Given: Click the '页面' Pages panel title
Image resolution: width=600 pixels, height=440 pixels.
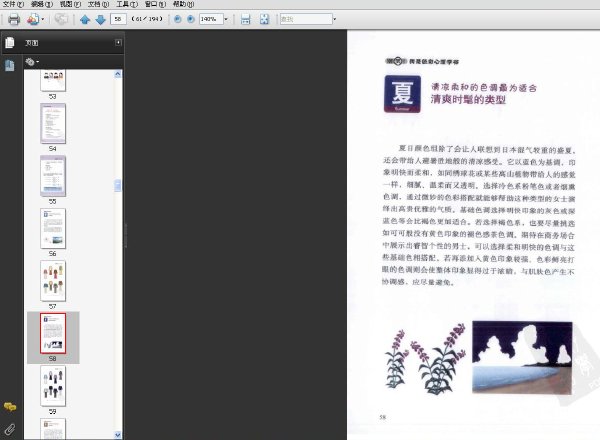Looking at the screenshot, I should click(31, 43).
